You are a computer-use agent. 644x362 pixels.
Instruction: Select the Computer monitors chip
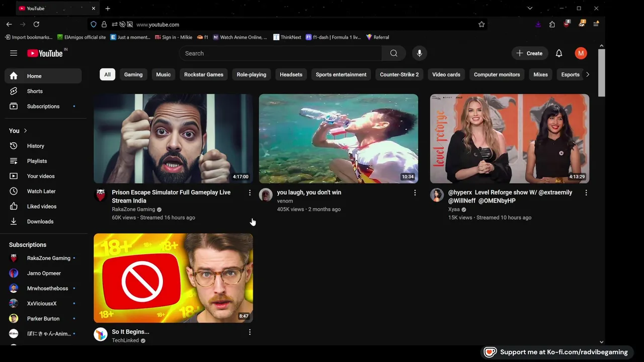point(497,74)
